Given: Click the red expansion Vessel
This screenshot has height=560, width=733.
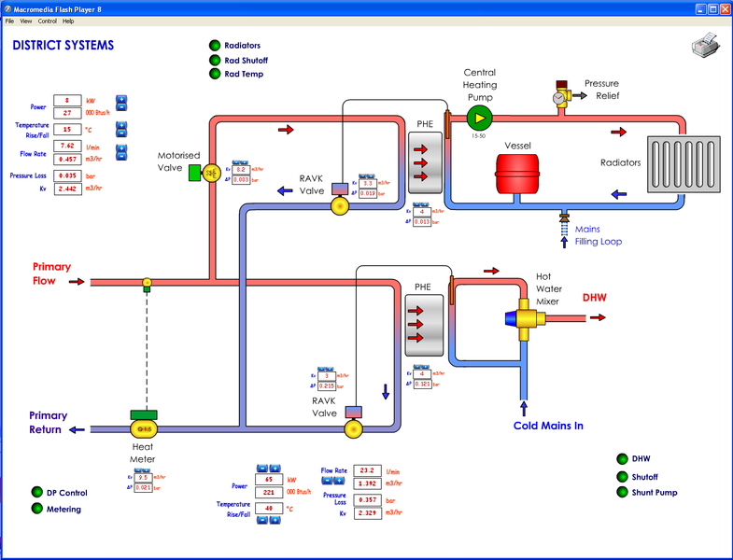Looking at the screenshot, I should tap(517, 174).
